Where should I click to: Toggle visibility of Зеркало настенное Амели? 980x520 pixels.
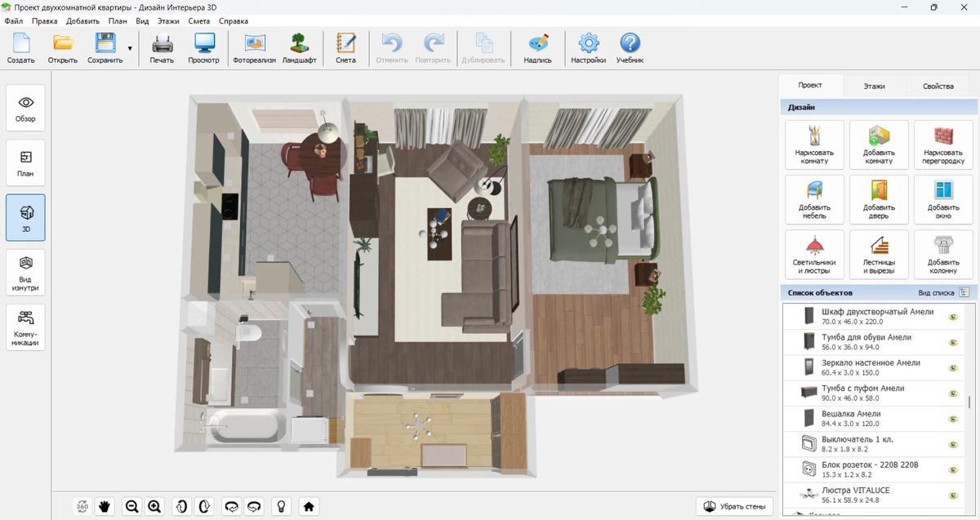pos(952,367)
